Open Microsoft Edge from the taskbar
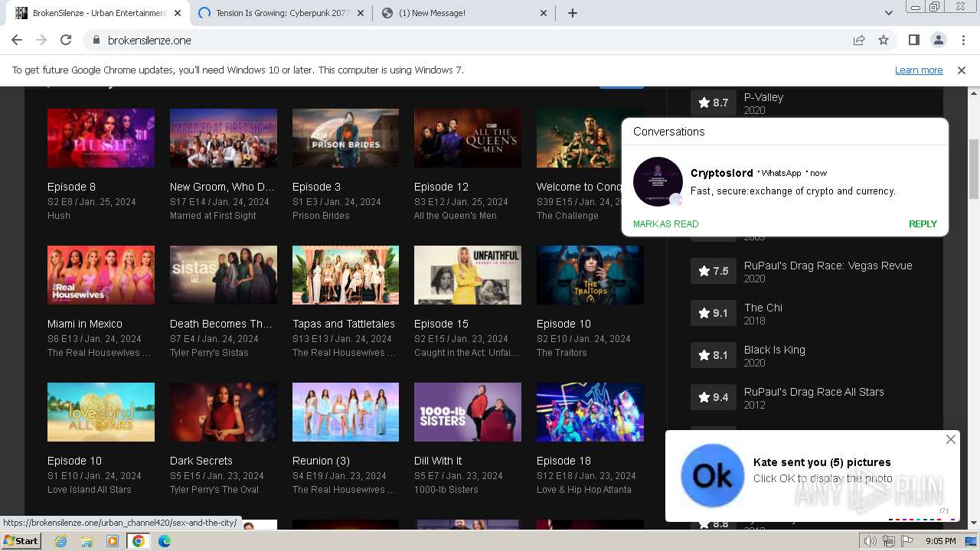Screen dimensions: 980x551 [165, 541]
